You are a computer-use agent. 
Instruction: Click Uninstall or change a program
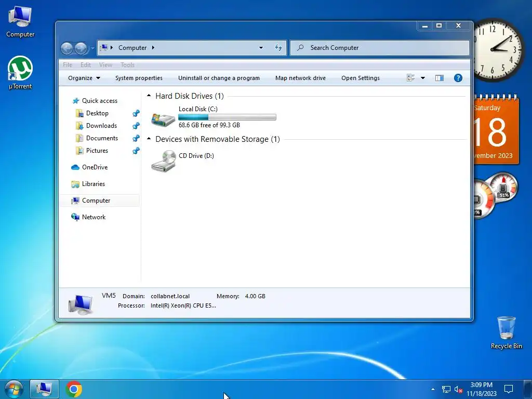coord(219,78)
